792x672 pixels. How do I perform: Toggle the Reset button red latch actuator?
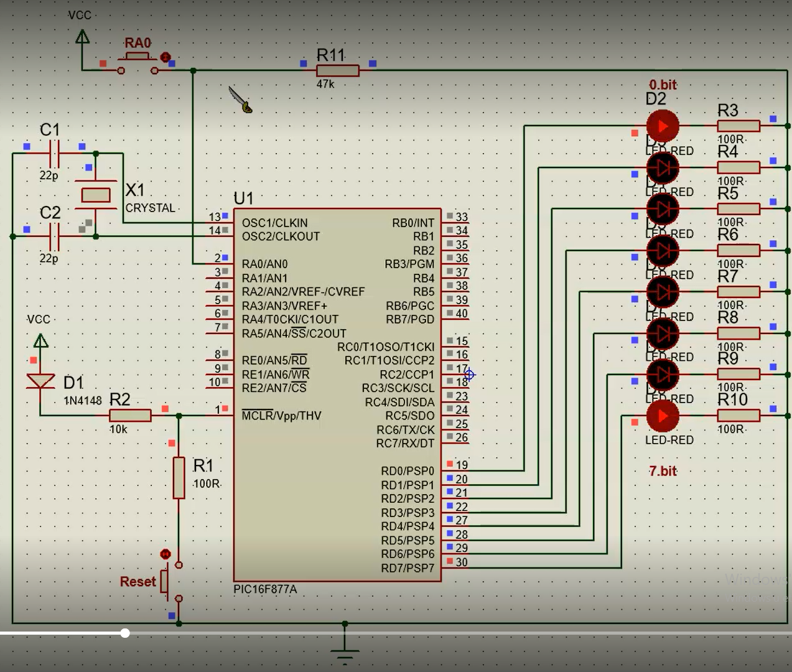click(165, 554)
